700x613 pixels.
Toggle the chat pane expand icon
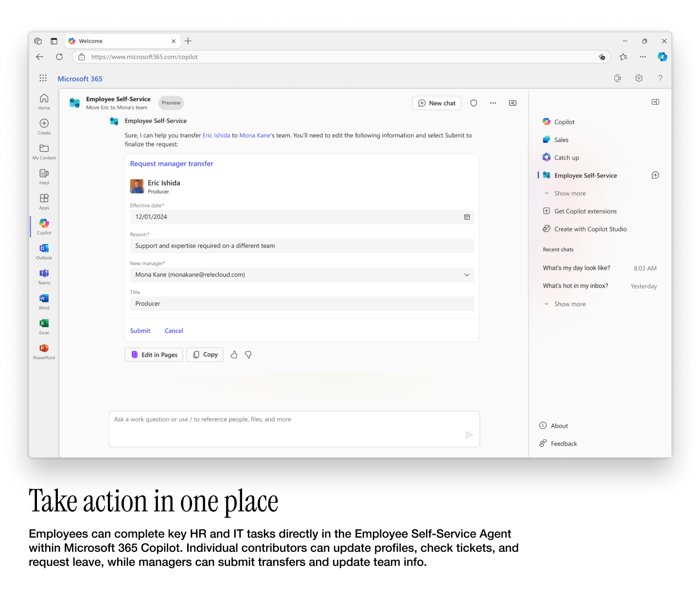tap(512, 103)
